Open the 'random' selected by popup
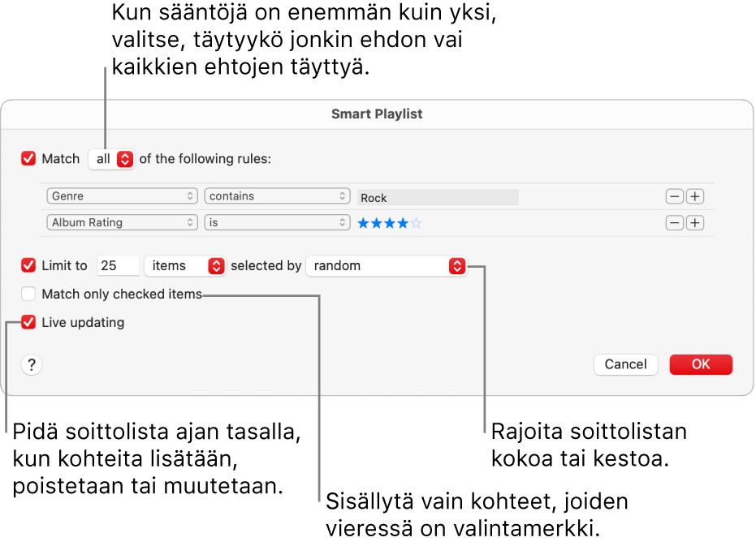This screenshot has width=756, height=546. [x=387, y=265]
